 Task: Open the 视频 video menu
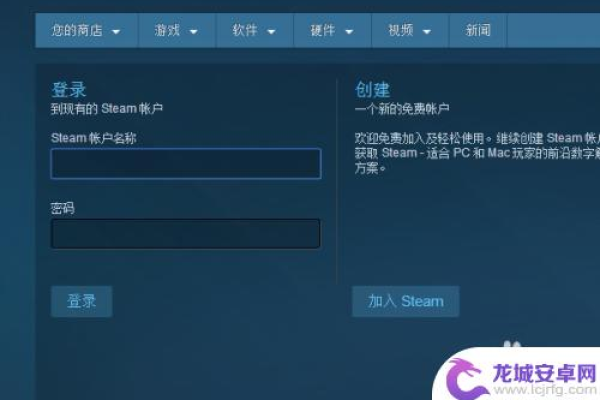(x=410, y=30)
